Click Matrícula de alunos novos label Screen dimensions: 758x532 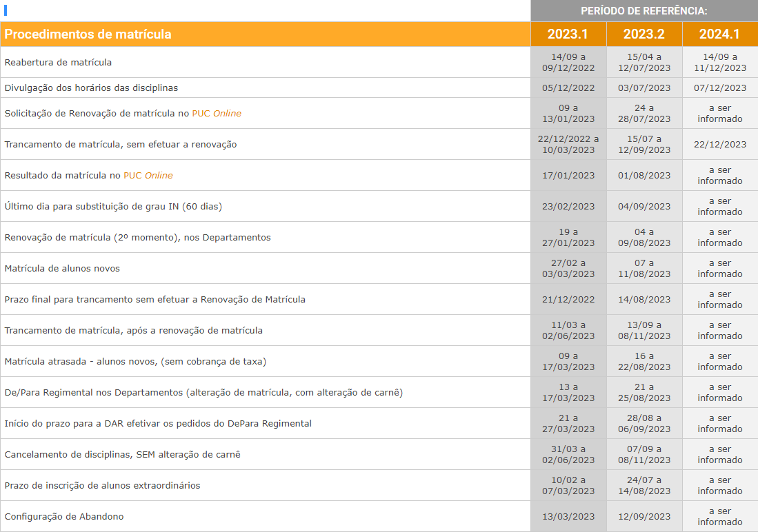tap(62, 269)
